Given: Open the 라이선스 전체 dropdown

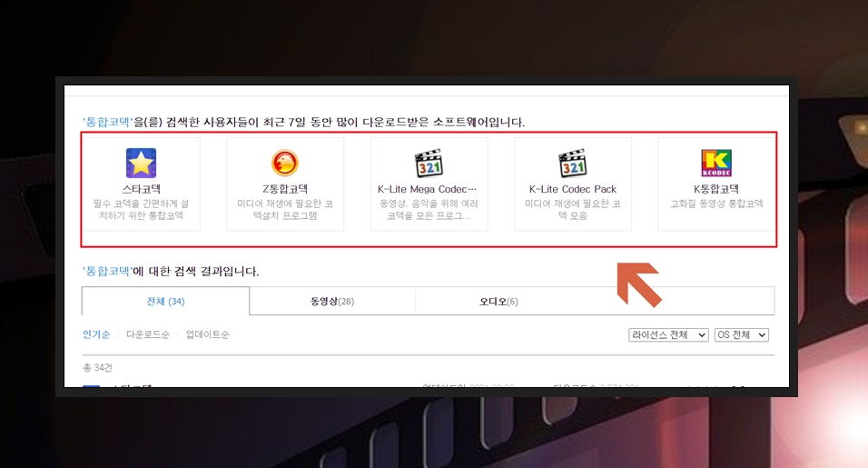Looking at the screenshot, I should coord(669,335).
